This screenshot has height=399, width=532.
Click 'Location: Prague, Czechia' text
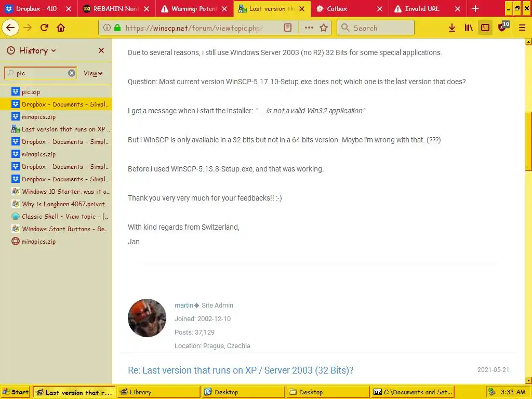pyautogui.click(x=212, y=345)
